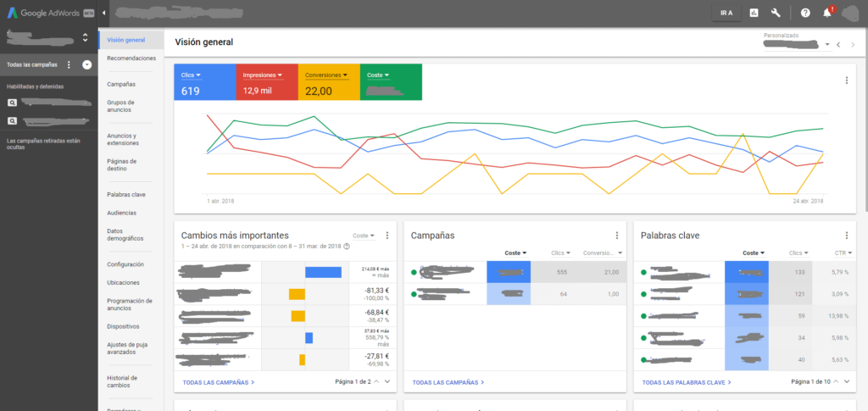Image resolution: width=868 pixels, height=411 pixels.
Task: Change the yellow Conversiones metric tile
Action: coord(329,82)
